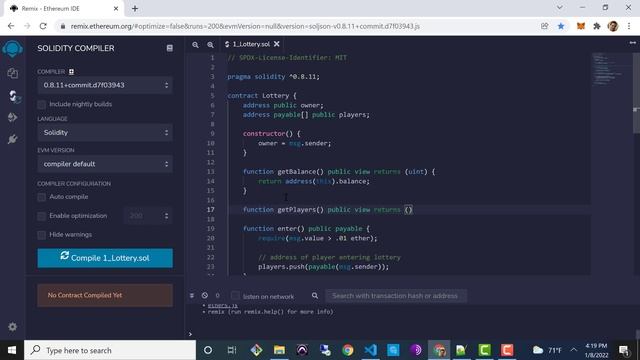
Task: Open notification center icon
Action: [624, 350]
